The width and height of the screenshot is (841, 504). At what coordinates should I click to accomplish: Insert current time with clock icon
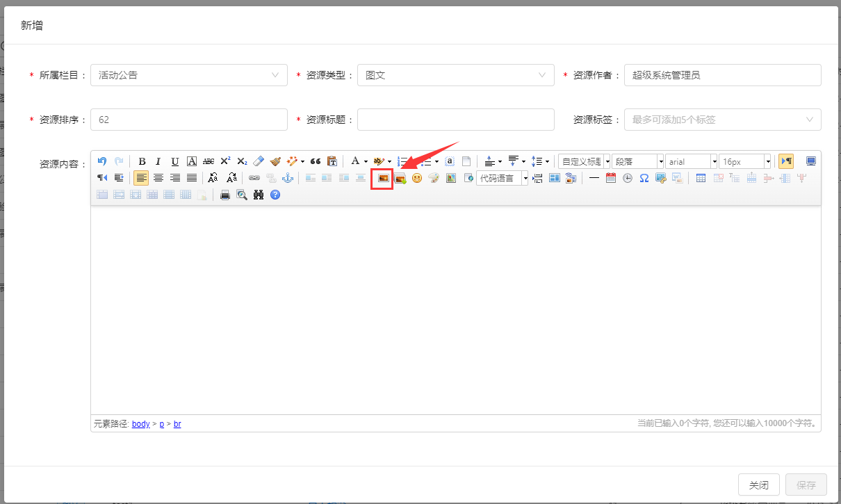(x=628, y=178)
